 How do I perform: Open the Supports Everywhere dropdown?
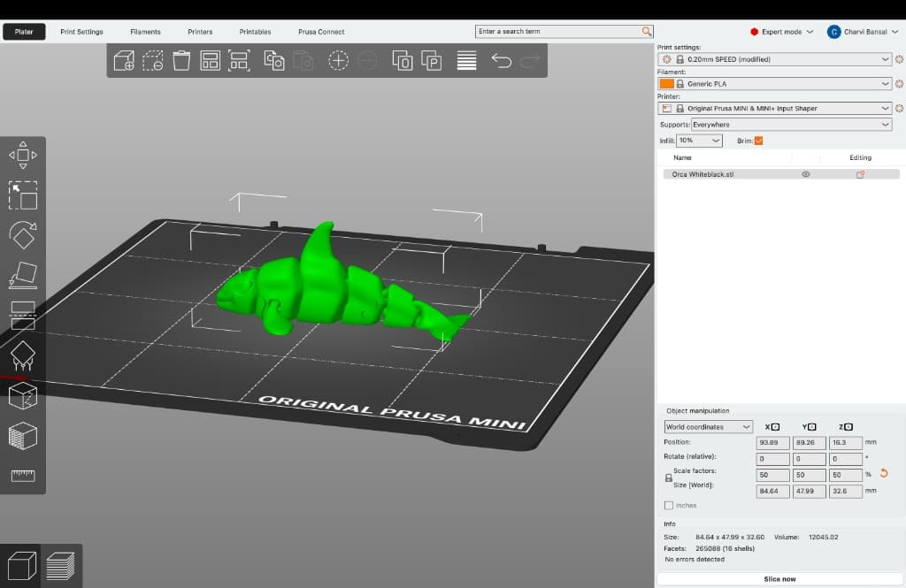click(x=791, y=124)
